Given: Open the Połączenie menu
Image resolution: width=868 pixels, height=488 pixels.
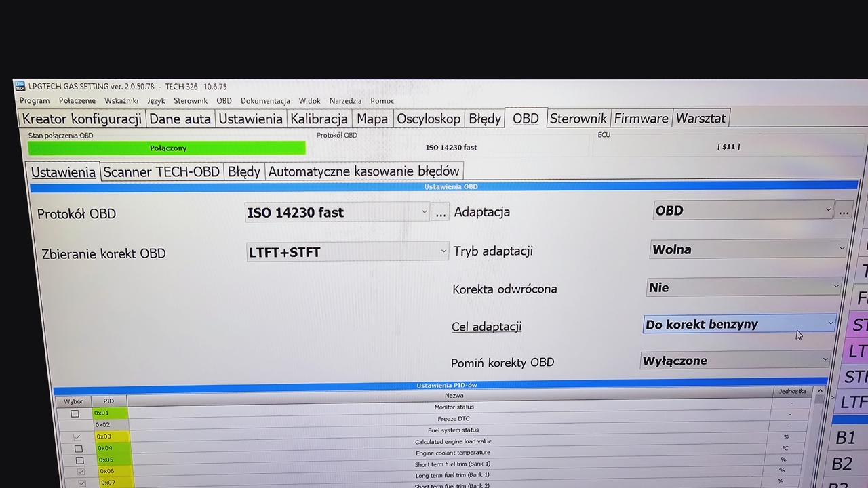Looking at the screenshot, I should (77, 100).
